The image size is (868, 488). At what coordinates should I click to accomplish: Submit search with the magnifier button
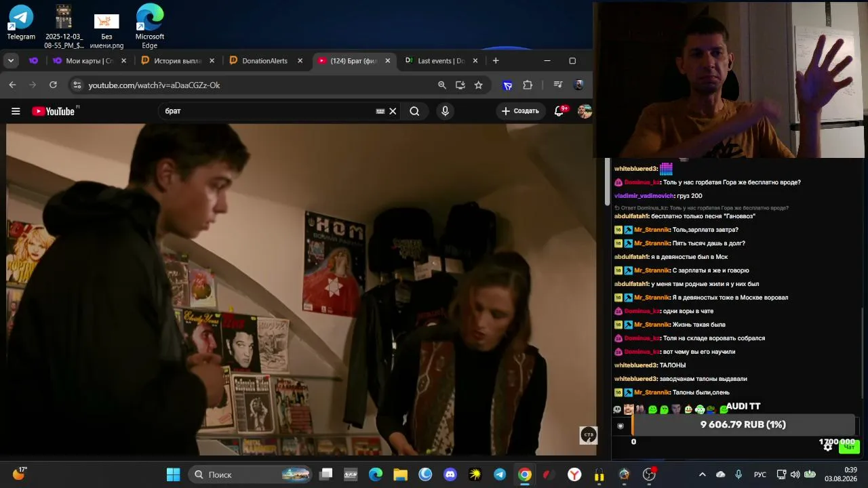click(x=414, y=111)
